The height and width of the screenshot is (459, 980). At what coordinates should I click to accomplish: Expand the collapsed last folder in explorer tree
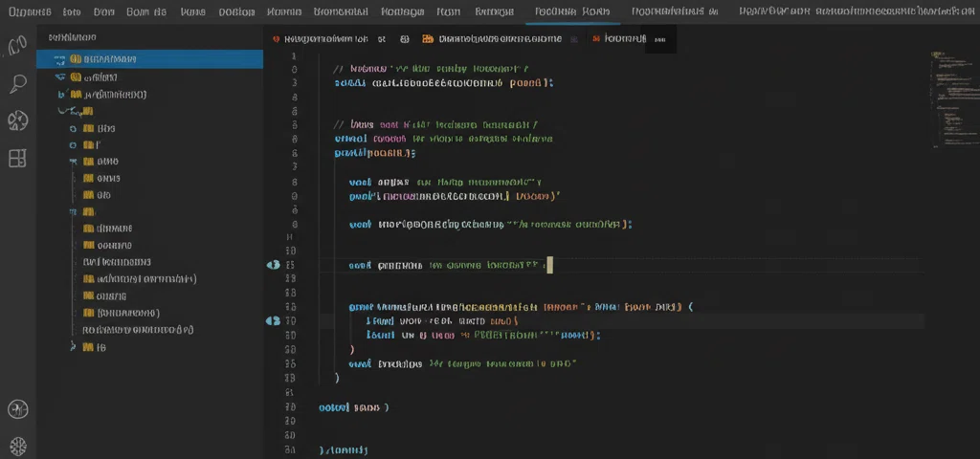(x=73, y=346)
